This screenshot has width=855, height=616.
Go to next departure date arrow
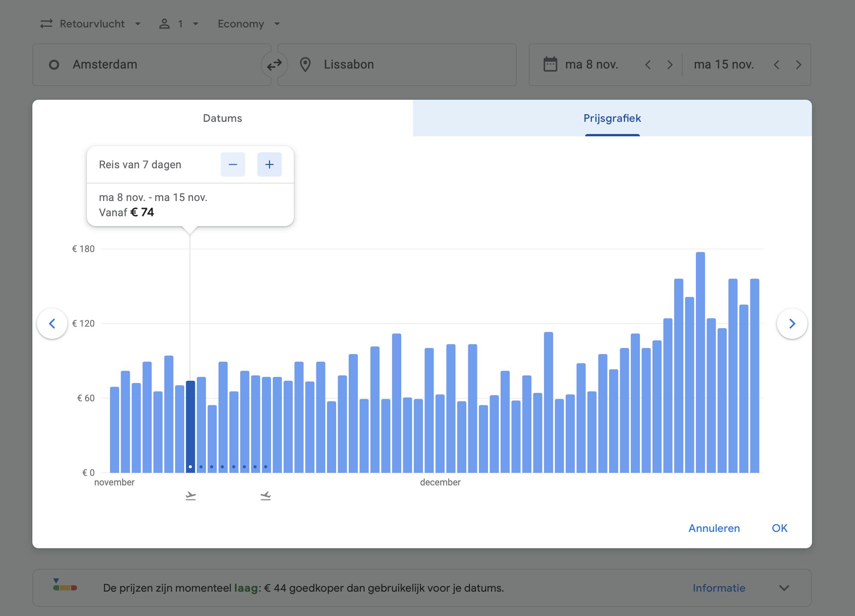670,65
